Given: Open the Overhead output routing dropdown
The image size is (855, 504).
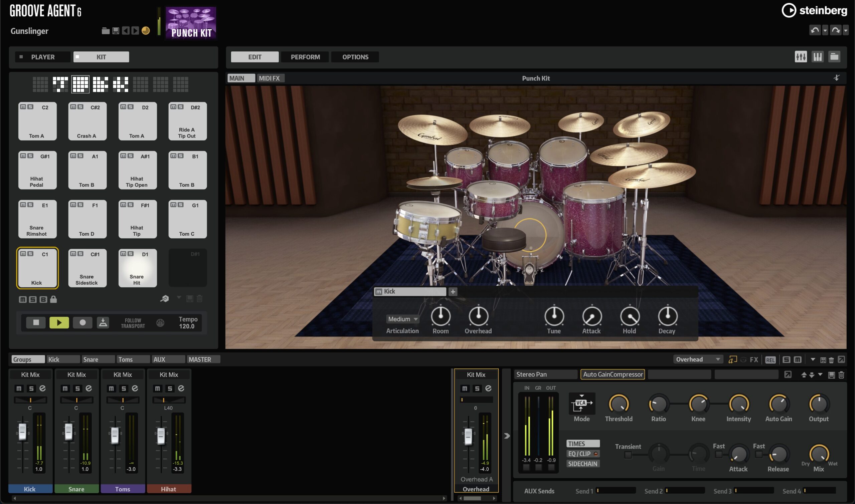Looking at the screenshot, I should pos(698,359).
